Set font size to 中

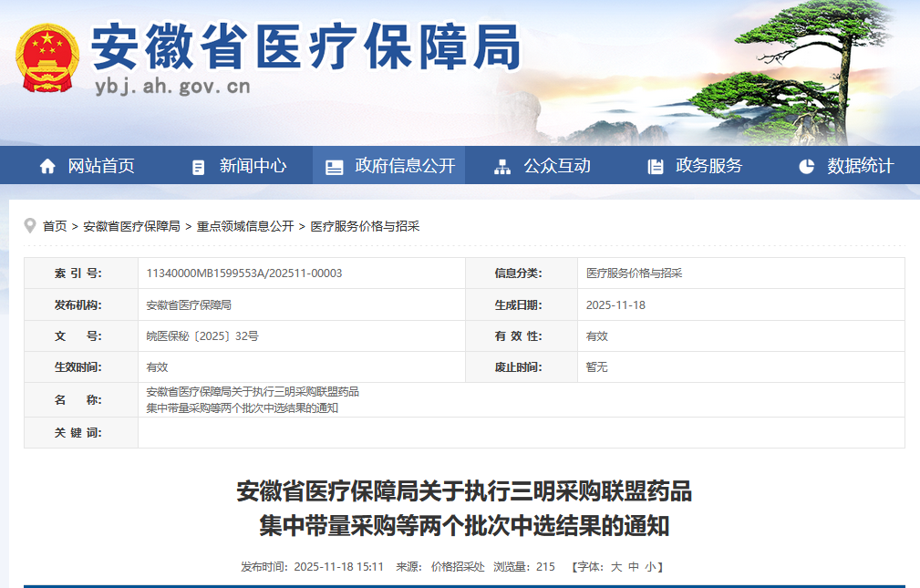(x=634, y=566)
